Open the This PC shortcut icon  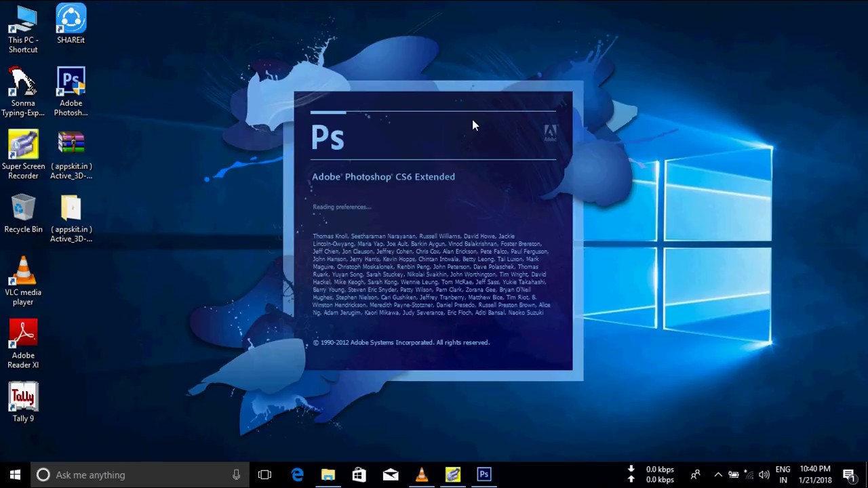click(23, 29)
